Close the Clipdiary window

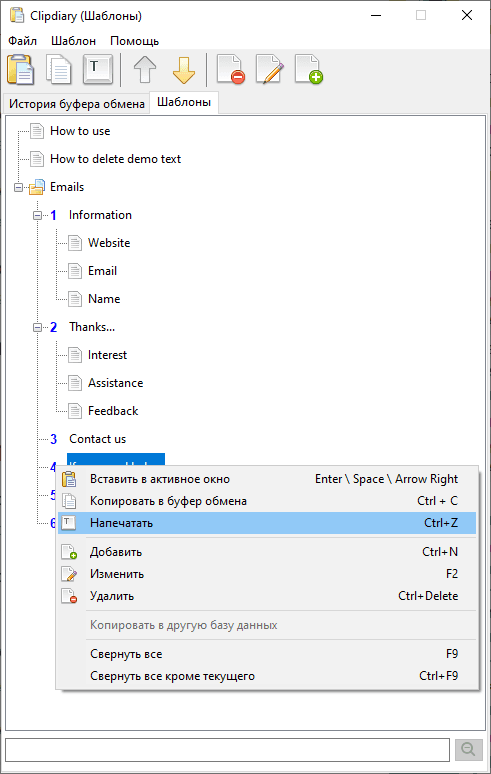[x=467, y=15]
